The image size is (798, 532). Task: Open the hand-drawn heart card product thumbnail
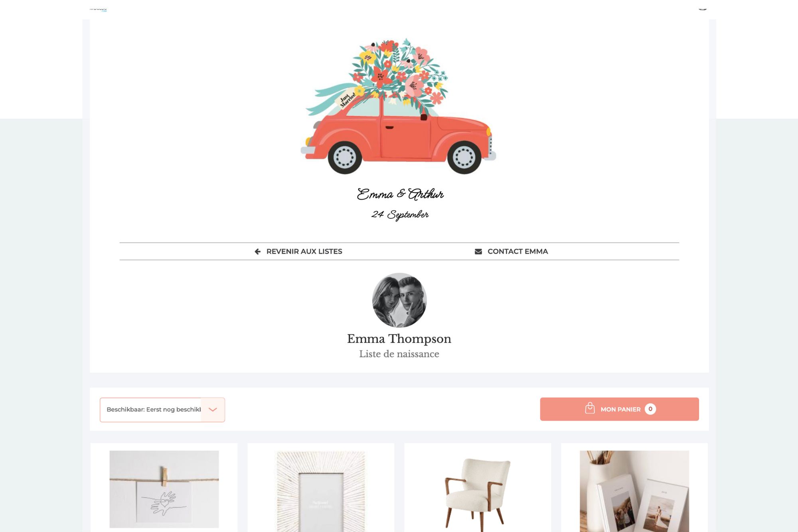pos(164,489)
